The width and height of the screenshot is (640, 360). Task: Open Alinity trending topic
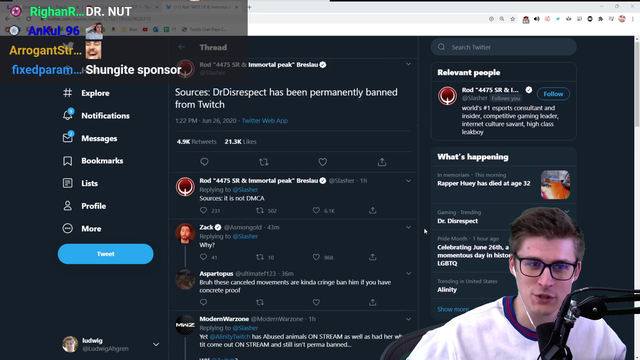tap(447, 289)
